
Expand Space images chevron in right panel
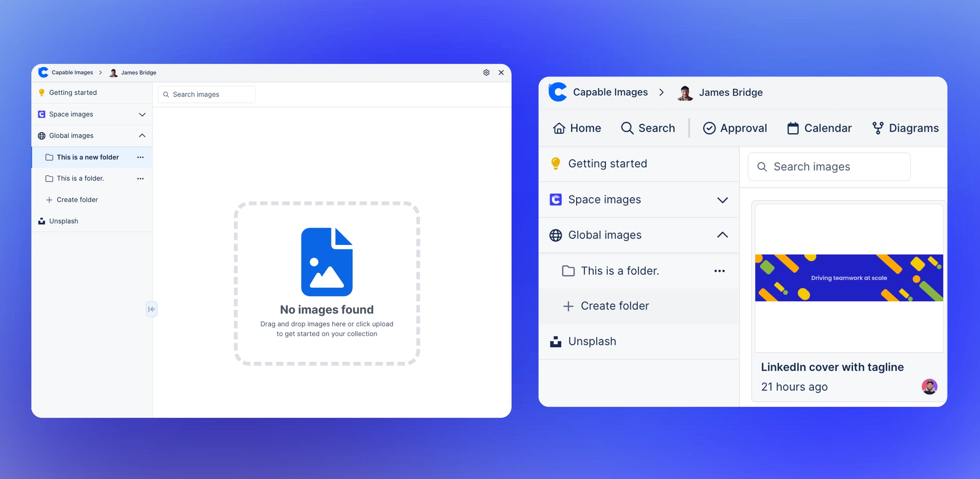click(722, 200)
